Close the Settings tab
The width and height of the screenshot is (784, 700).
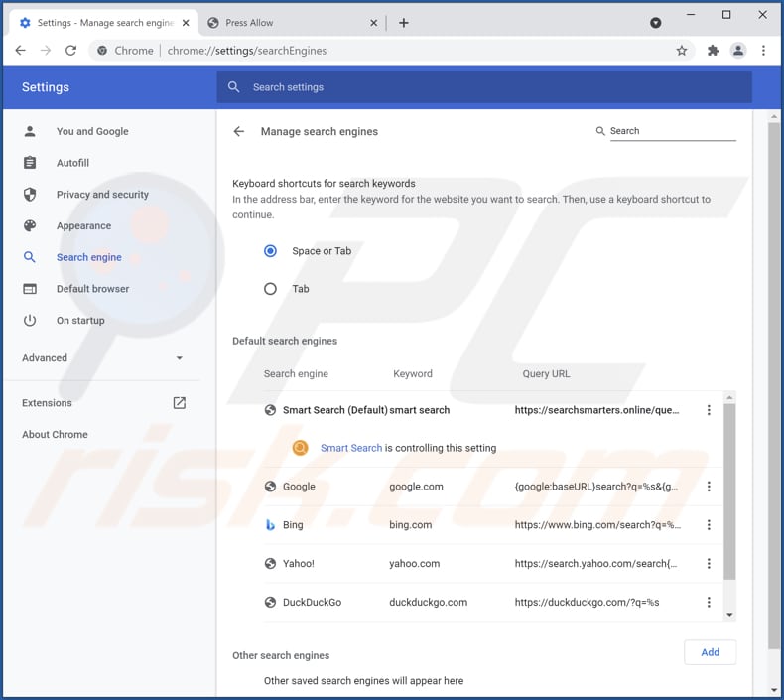186,23
